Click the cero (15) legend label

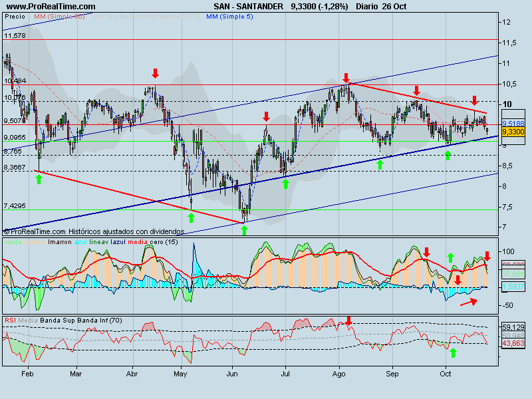point(164,242)
